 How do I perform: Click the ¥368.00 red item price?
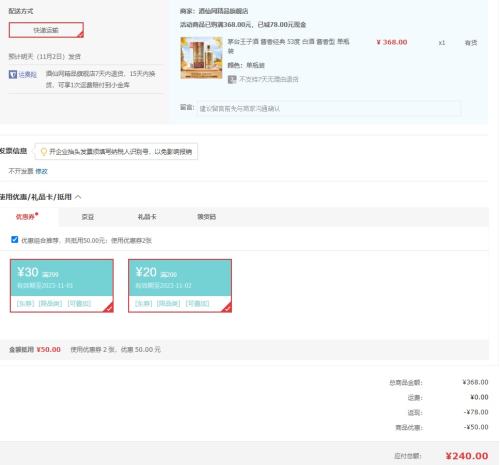click(x=392, y=42)
